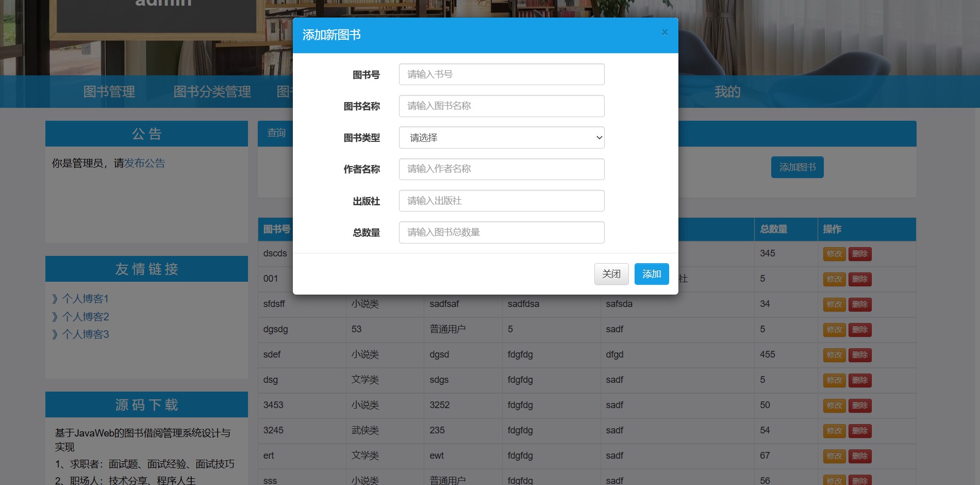Image resolution: width=980 pixels, height=485 pixels.
Task: Select the 出版社 input field
Action: (x=502, y=201)
